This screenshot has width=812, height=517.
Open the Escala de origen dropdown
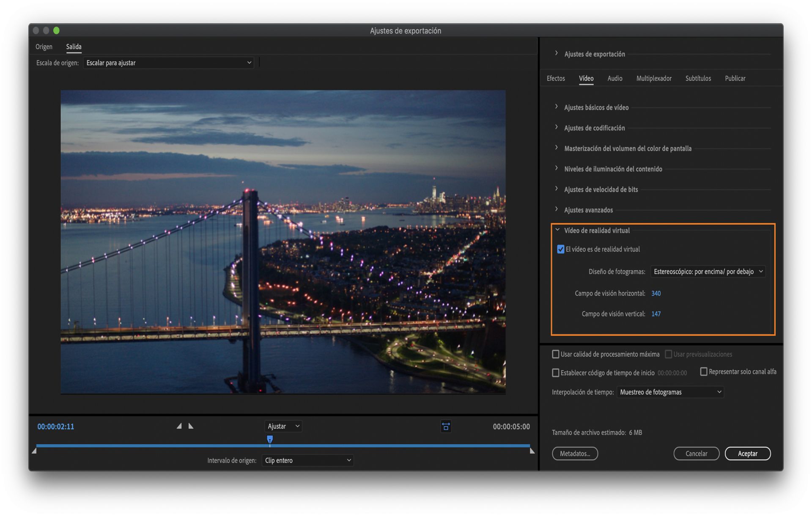(x=168, y=63)
